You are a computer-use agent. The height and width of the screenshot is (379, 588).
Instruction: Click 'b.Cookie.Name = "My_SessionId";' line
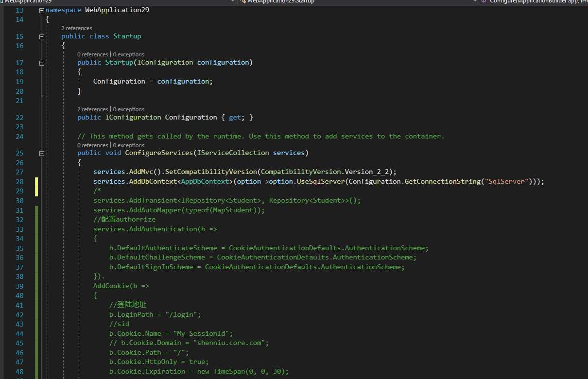tap(171, 334)
